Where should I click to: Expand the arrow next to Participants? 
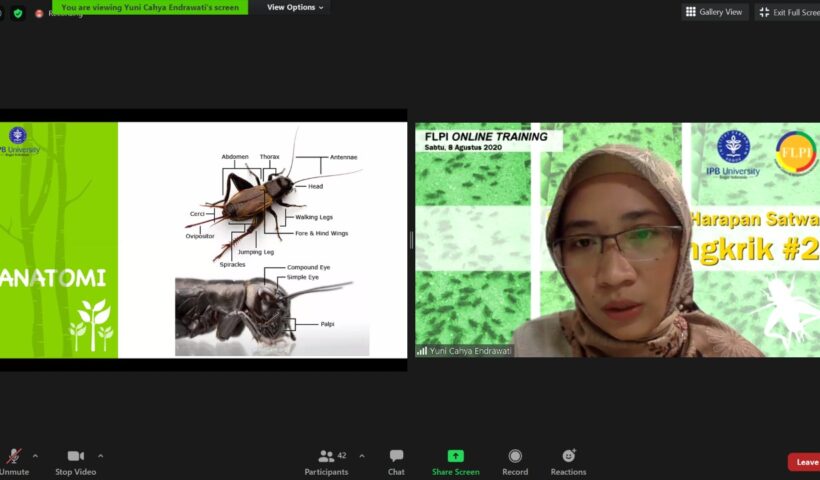(x=361, y=455)
